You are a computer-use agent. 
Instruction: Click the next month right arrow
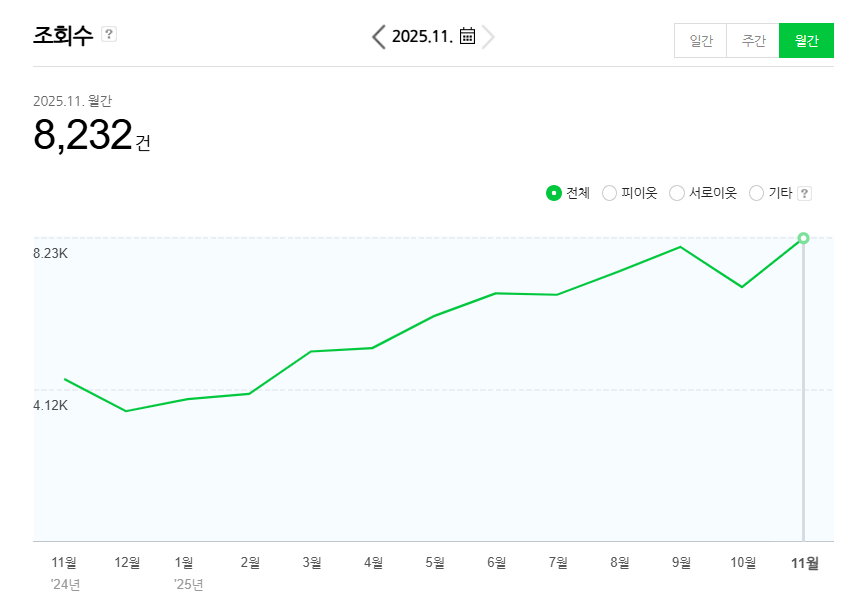click(x=488, y=37)
